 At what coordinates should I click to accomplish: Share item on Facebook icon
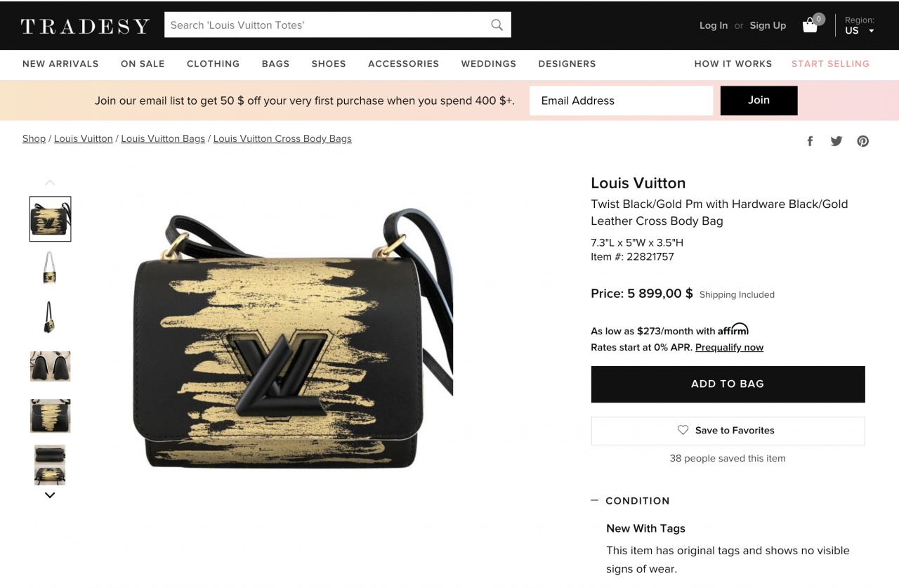[810, 141]
